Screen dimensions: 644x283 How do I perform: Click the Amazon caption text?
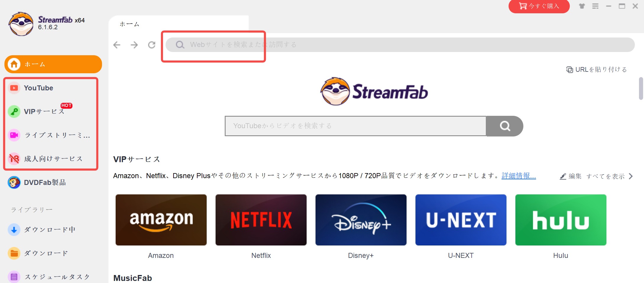(161, 256)
